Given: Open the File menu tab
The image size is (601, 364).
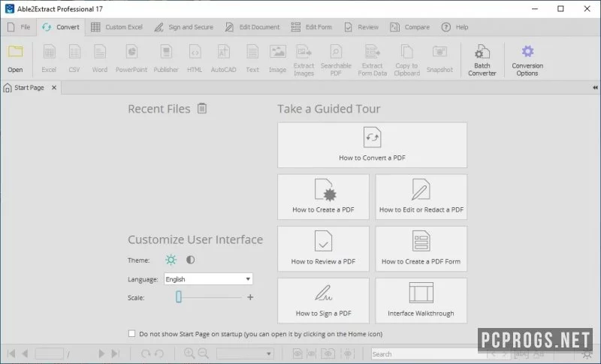Looking at the screenshot, I should [19, 27].
